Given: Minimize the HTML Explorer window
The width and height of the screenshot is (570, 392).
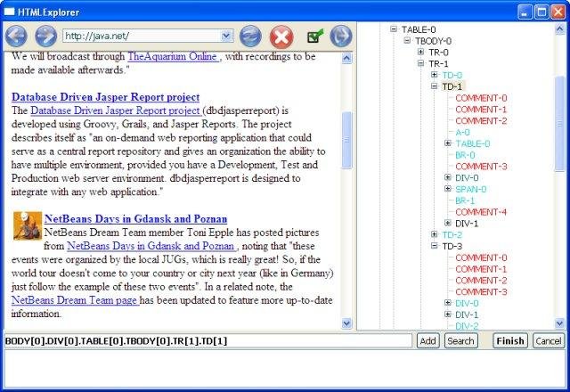Looking at the screenshot, I should point(525,12).
